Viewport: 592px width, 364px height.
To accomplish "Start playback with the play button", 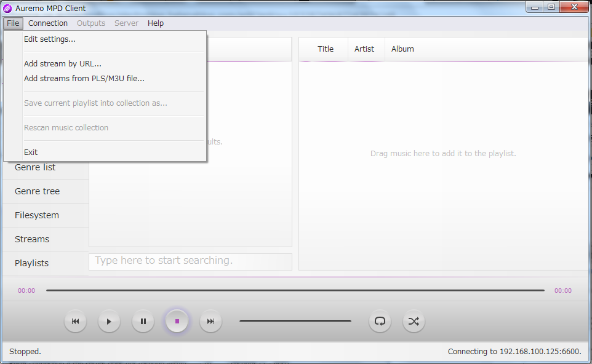I will 109,322.
